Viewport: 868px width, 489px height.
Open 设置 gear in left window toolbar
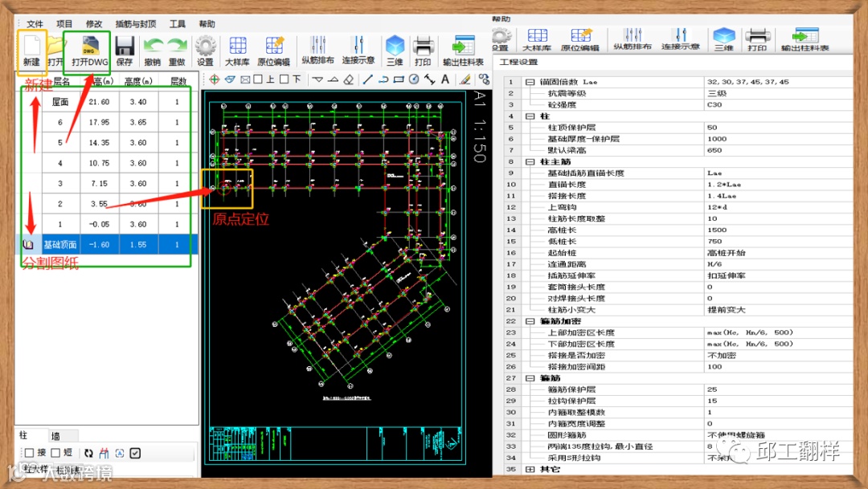pyautogui.click(x=206, y=51)
